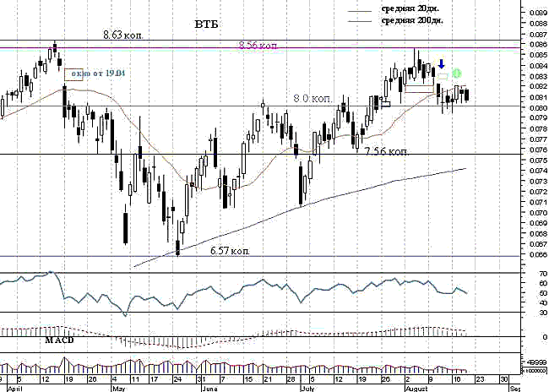Click the MACD indicator label
The height and width of the screenshot is (392, 549).
click(59, 340)
